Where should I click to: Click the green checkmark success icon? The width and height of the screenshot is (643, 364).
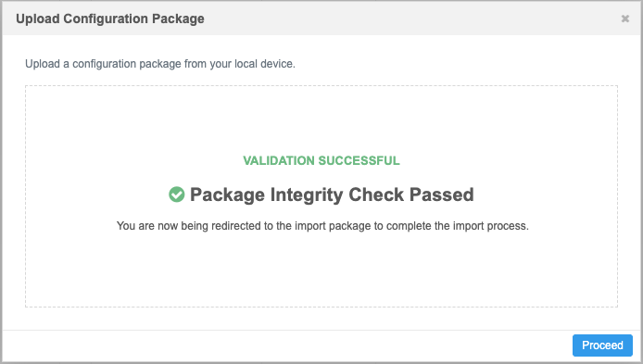[x=177, y=195]
